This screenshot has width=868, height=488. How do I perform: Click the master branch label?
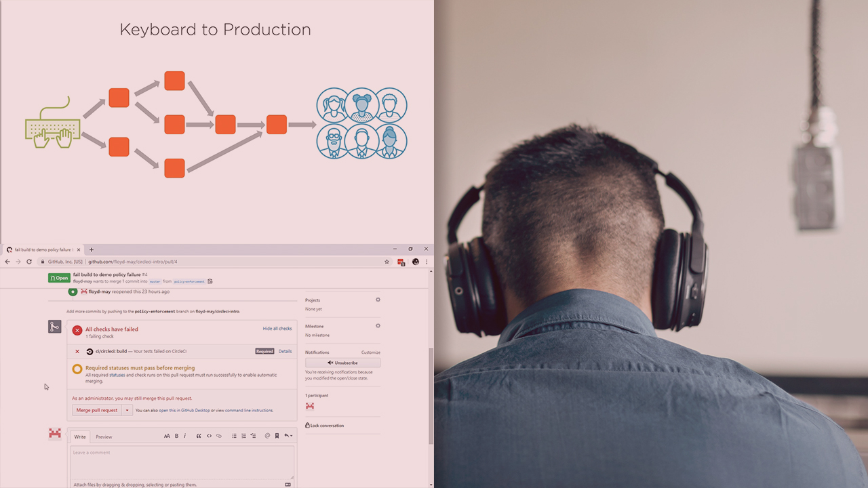(155, 281)
